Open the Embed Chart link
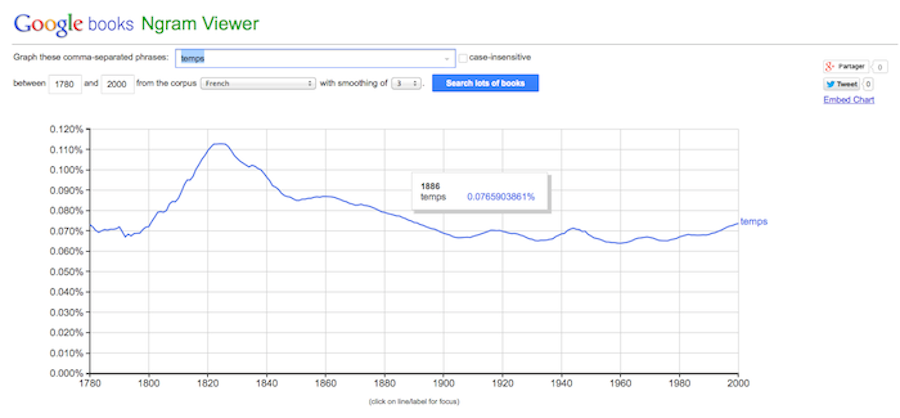 pos(849,100)
